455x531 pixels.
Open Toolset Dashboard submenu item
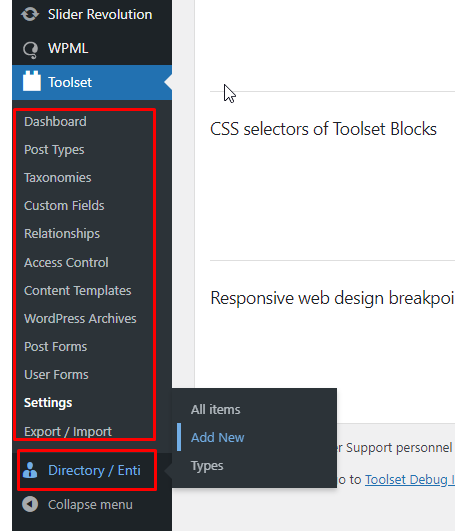tap(55, 122)
